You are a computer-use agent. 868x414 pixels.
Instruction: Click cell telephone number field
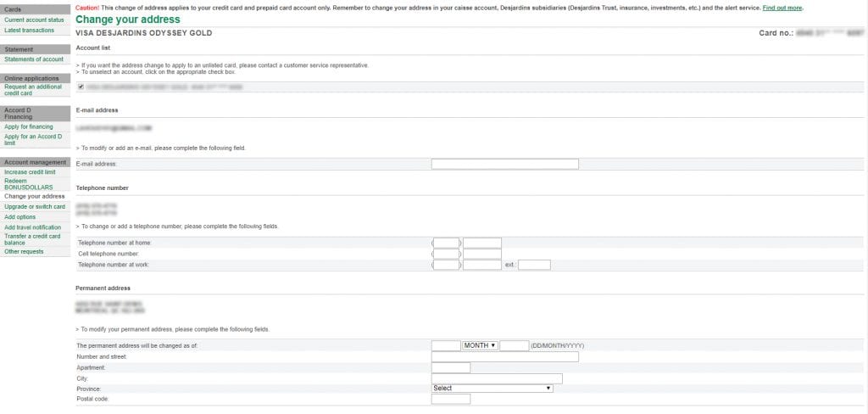[482, 254]
